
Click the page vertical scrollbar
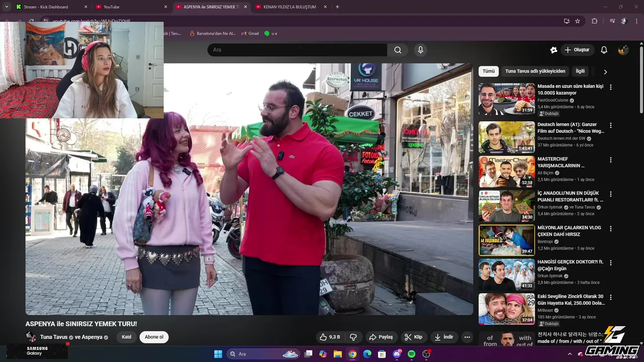(x=641, y=80)
